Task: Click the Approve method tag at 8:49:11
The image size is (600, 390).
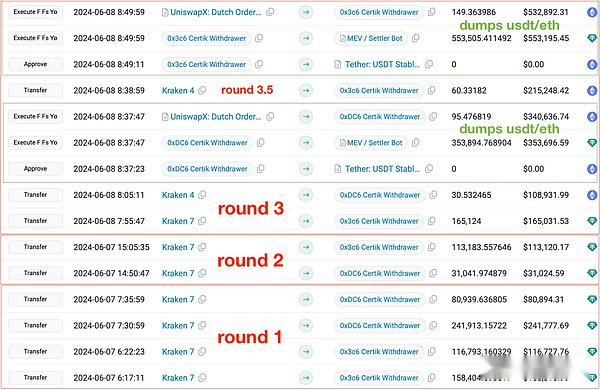Action: pos(35,64)
